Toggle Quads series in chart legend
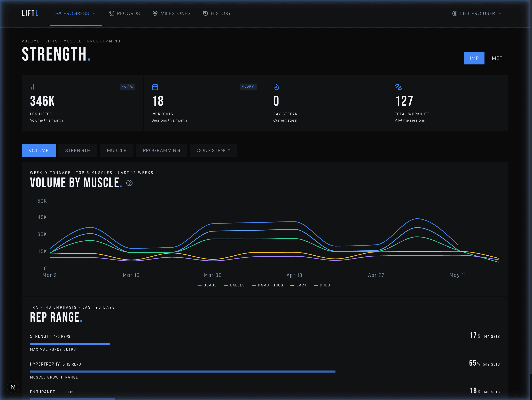 [x=207, y=285]
